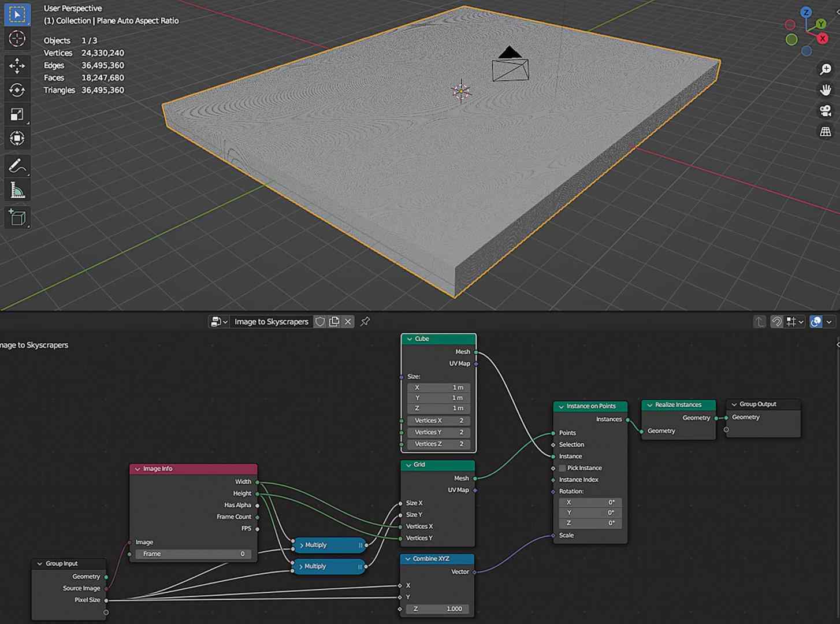840x624 pixels.
Task: Click the Image to Skyscrapers name field
Action: tap(272, 321)
